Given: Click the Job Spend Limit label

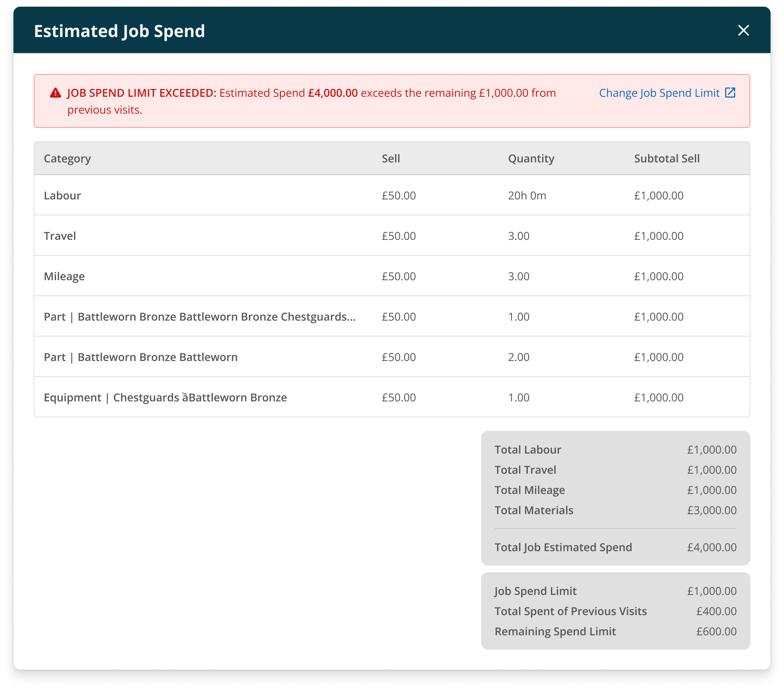Looking at the screenshot, I should click(535, 591).
